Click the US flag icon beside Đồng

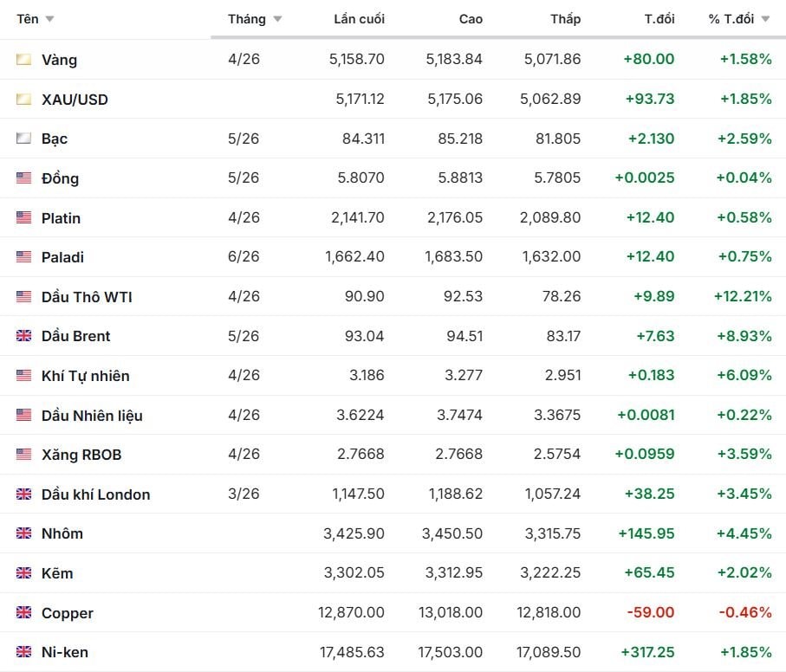[23, 178]
